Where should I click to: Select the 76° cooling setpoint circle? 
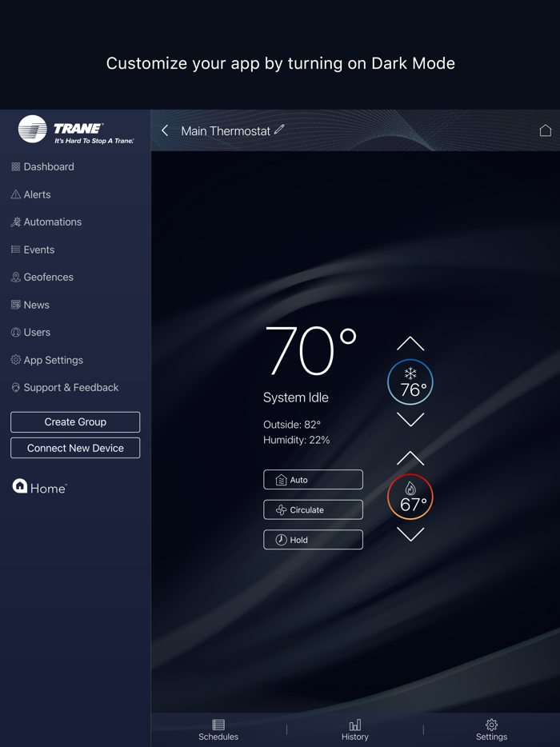coord(410,382)
